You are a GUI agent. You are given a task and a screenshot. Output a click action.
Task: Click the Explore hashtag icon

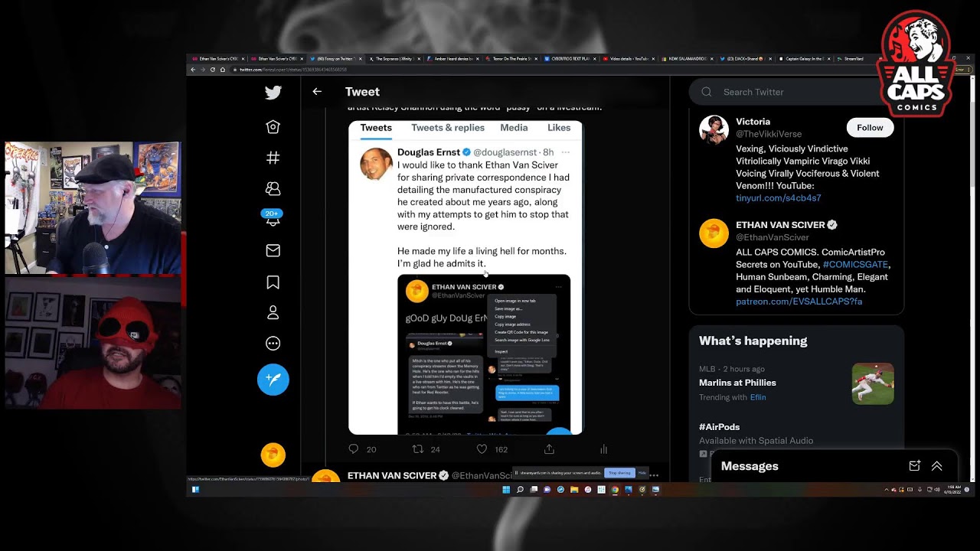click(273, 158)
